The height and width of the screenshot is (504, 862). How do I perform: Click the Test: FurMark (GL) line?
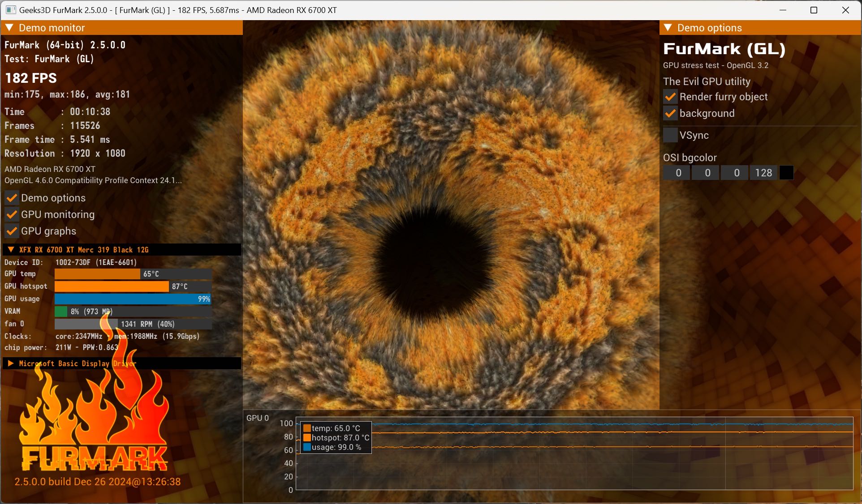click(x=49, y=59)
